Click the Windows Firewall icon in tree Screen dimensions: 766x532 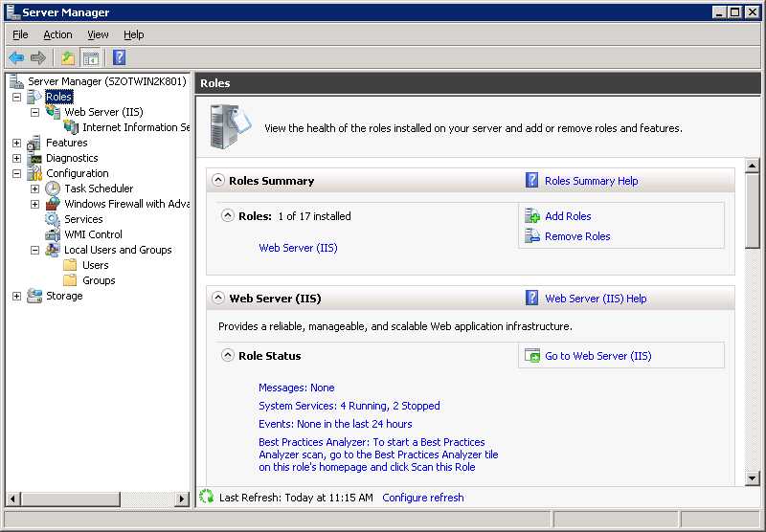pyautogui.click(x=53, y=204)
